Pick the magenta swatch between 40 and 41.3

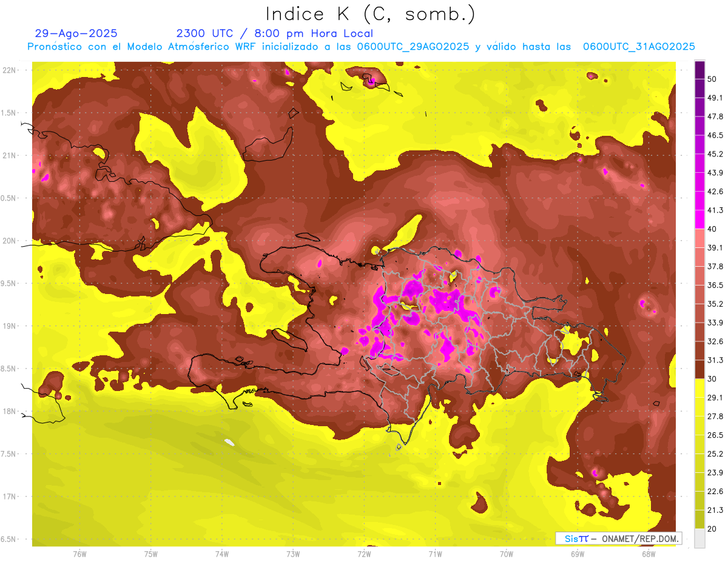click(x=700, y=219)
